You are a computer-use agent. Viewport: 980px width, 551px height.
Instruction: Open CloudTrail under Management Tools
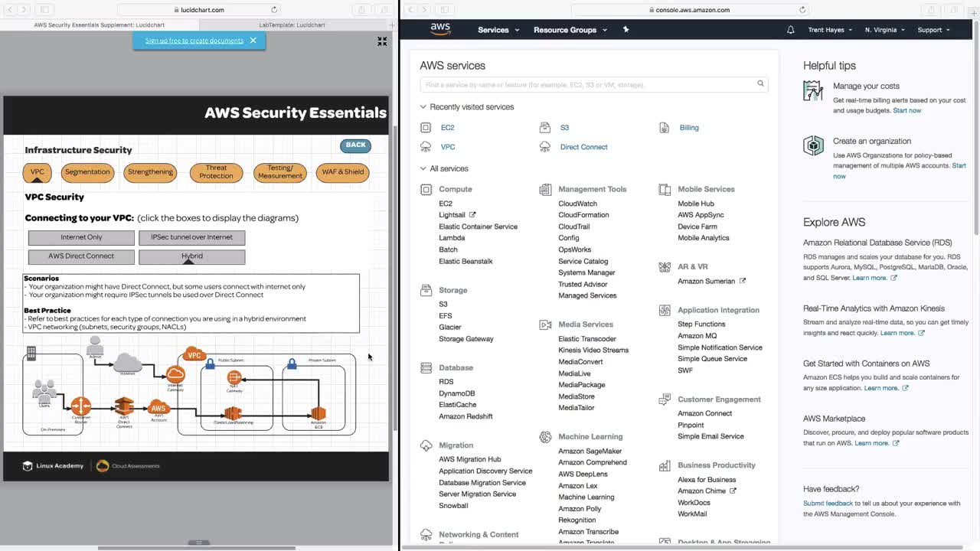[574, 227]
